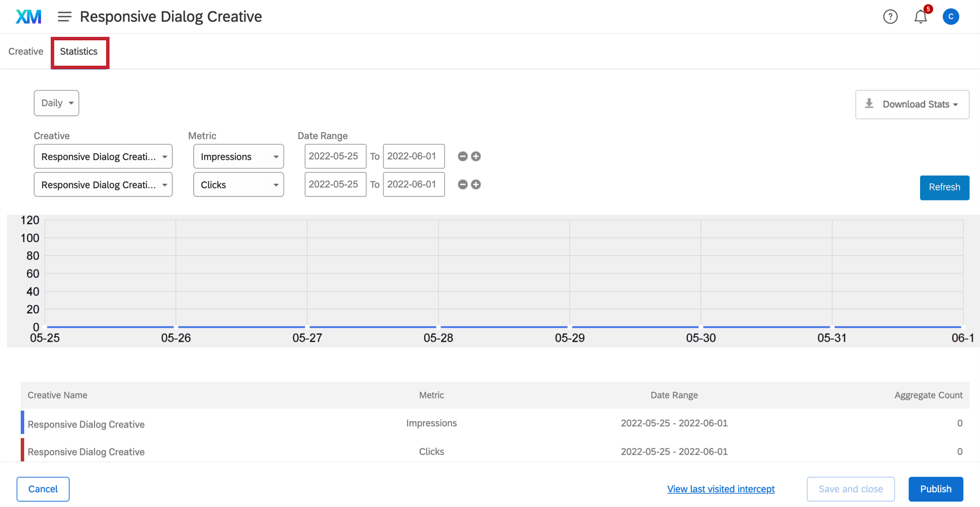
Task: Open the notifications bell
Action: pyautogui.click(x=921, y=17)
